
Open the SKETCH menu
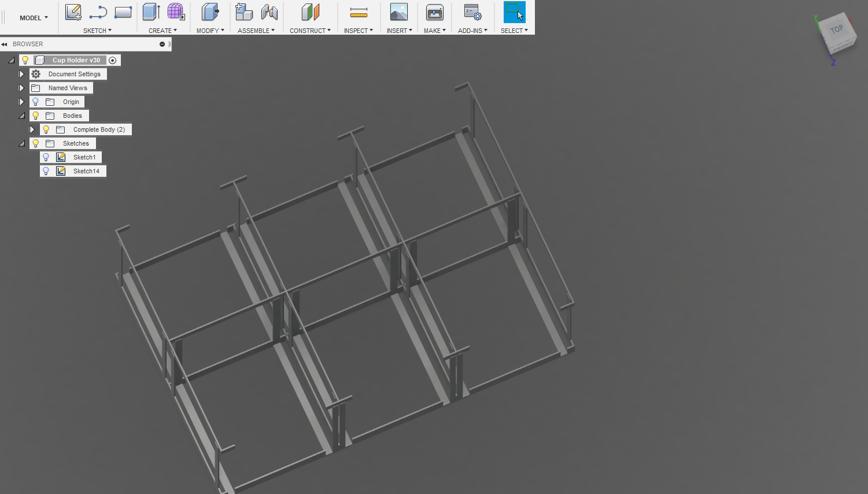[97, 31]
